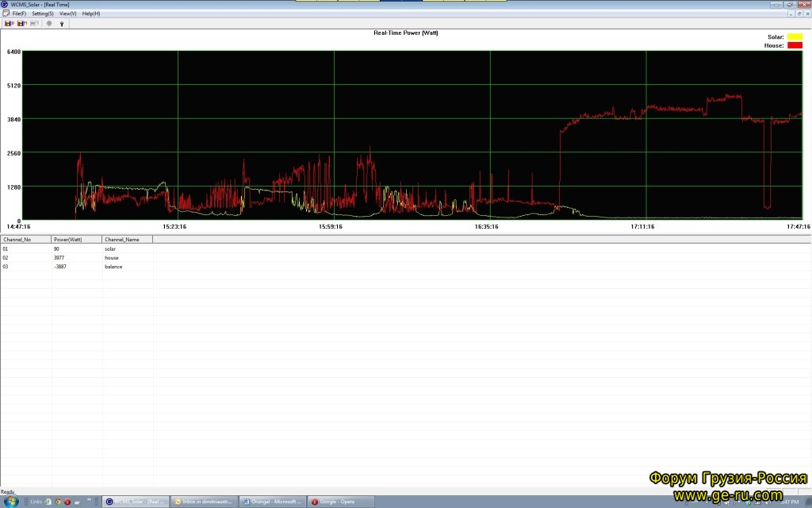Click the Windows Start orb
Screen dimensions: 812x508
pos(11,501)
